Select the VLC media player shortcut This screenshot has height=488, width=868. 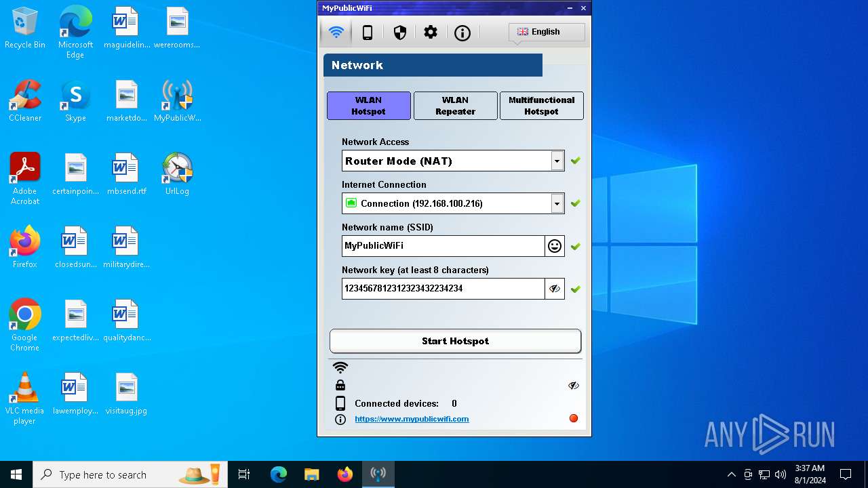click(25, 399)
